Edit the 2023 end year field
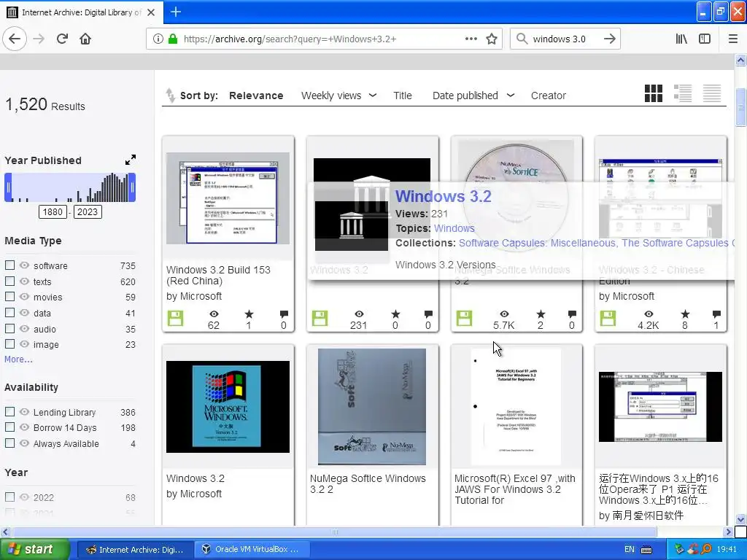 (88, 212)
